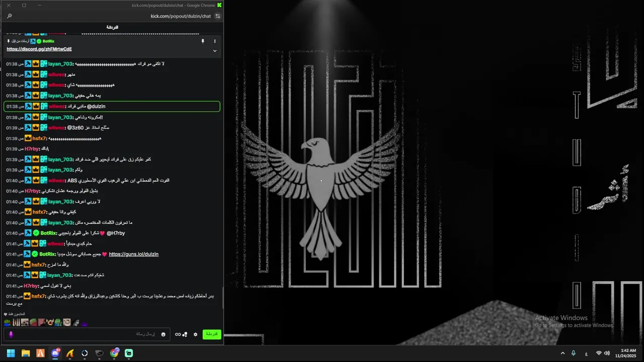The image size is (644, 362).
Task: Open File Explorer from taskbar
Action: coord(26,353)
